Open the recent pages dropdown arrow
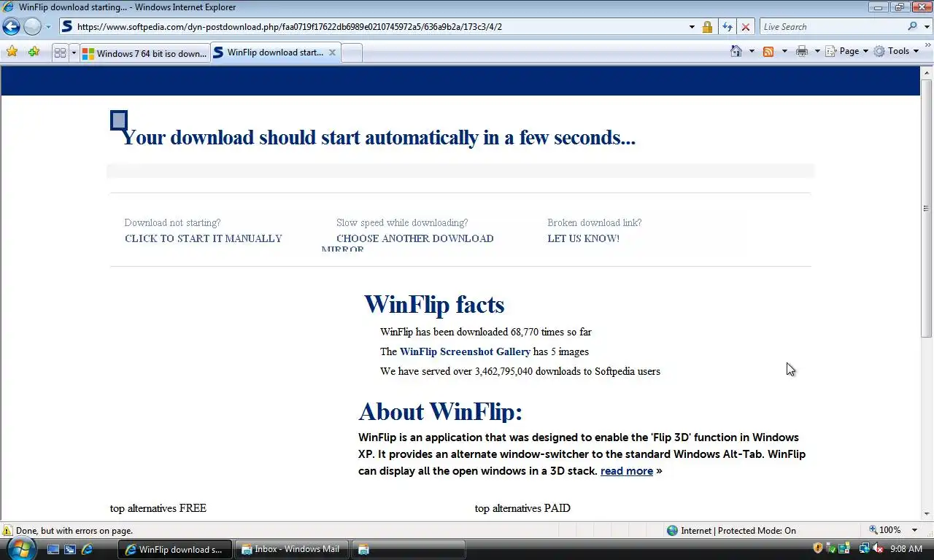Screen dimensions: 934x560 click(48, 27)
